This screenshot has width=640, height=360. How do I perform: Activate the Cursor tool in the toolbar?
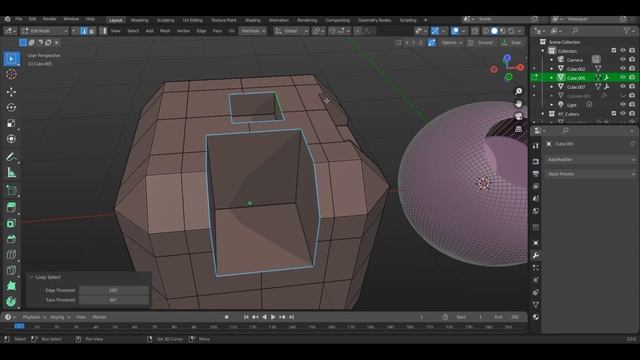click(11, 74)
